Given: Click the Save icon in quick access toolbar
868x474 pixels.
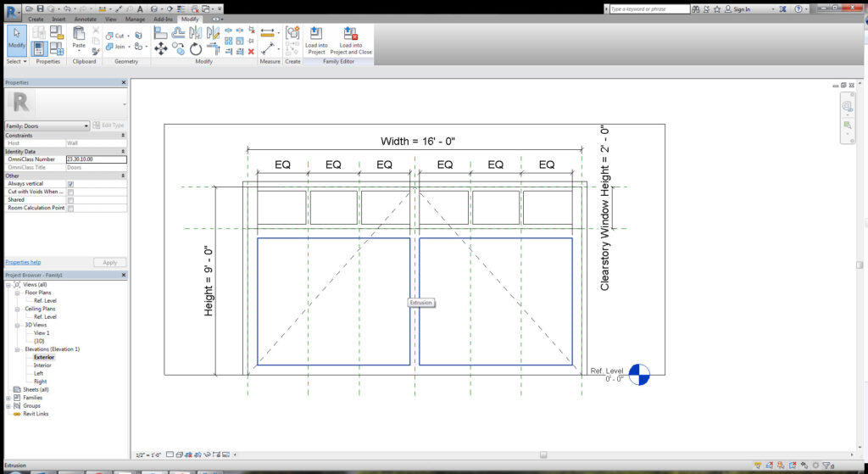Looking at the screenshot, I should (40, 8).
